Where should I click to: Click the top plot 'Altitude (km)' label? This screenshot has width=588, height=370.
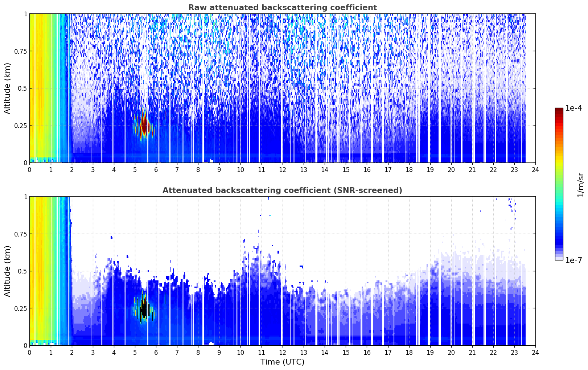[x=8, y=88]
